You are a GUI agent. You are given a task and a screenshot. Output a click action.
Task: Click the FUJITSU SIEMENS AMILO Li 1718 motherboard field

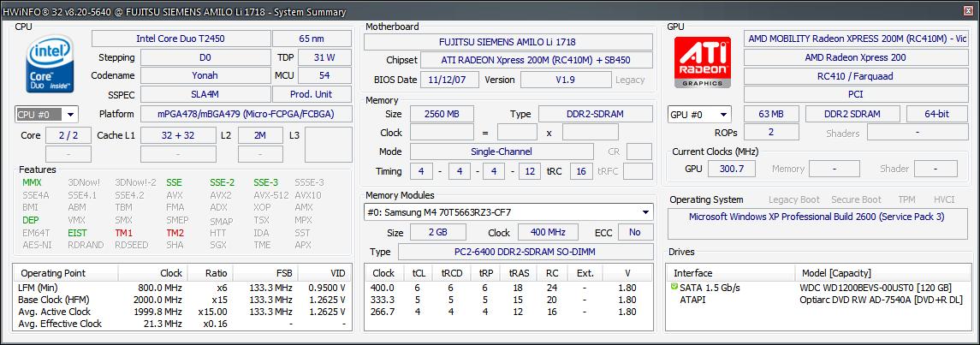508,42
